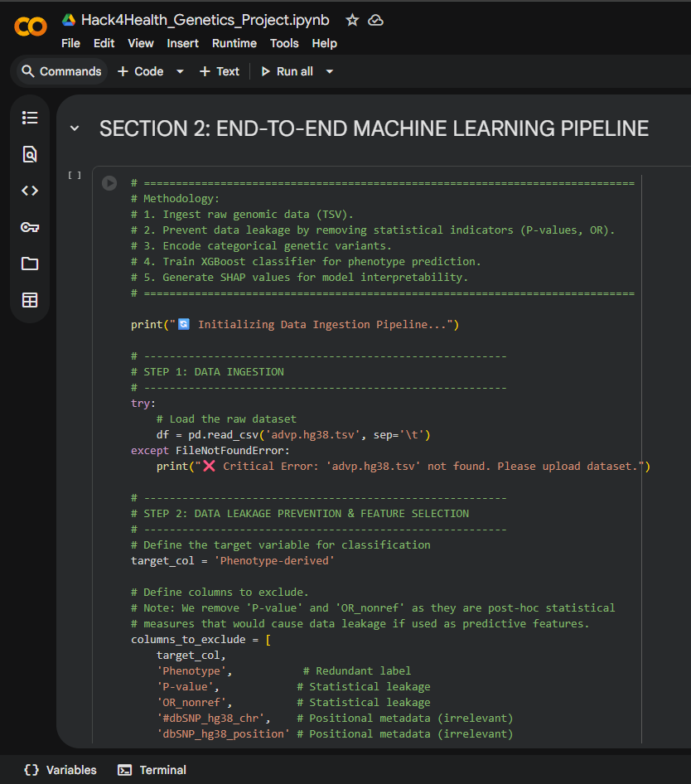Open the View menu
Viewport: 691px width, 784px height.
(x=141, y=43)
